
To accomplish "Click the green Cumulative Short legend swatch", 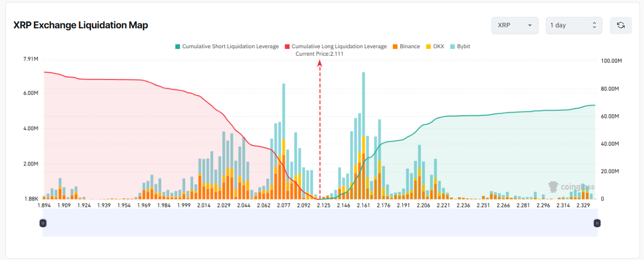I will point(177,47).
